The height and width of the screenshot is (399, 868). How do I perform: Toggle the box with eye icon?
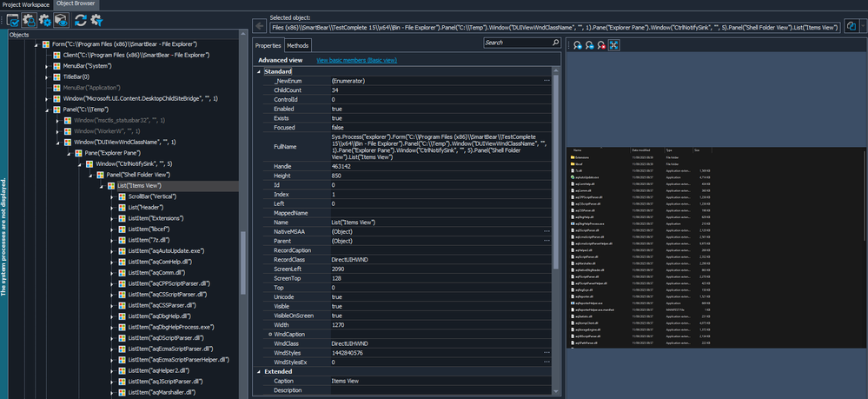click(x=60, y=19)
